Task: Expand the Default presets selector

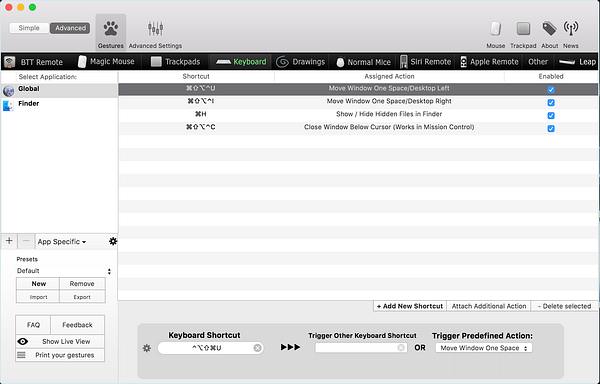Action: point(64,271)
